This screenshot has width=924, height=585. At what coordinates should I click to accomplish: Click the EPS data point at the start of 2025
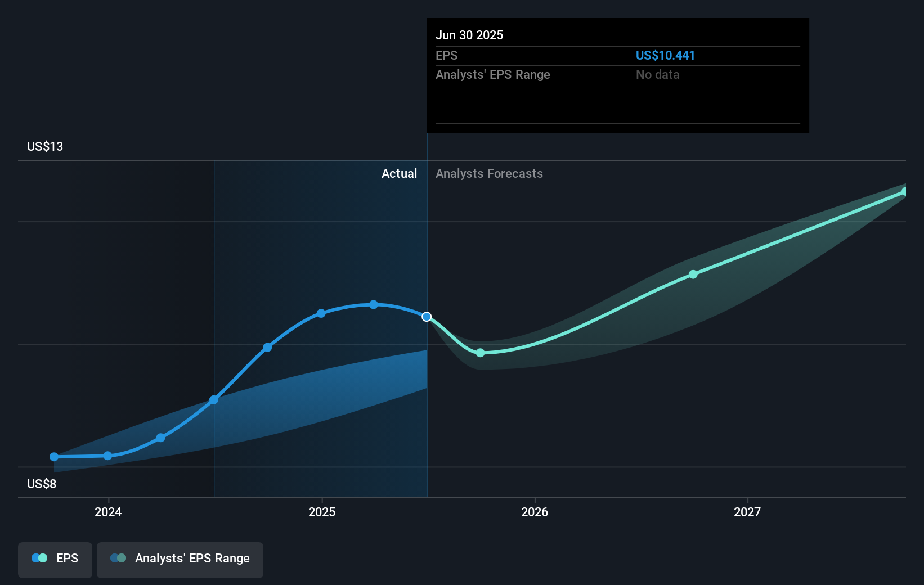tap(321, 313)
